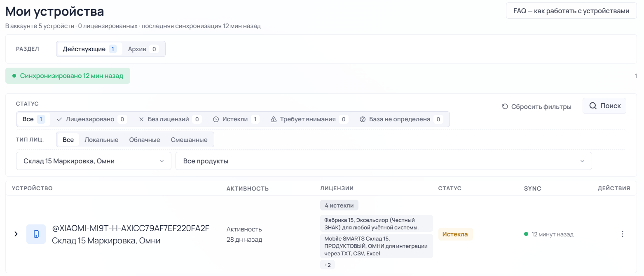The height and width of the screenshot is (276, 644).
Task: Click the АКТИВНОСТЬ column header
Action: (248, 189)
